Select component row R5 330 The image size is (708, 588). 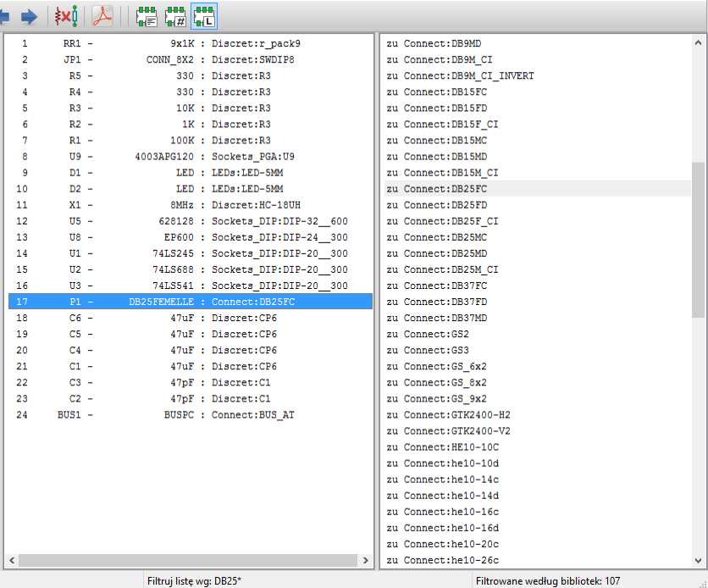(191, 76)
